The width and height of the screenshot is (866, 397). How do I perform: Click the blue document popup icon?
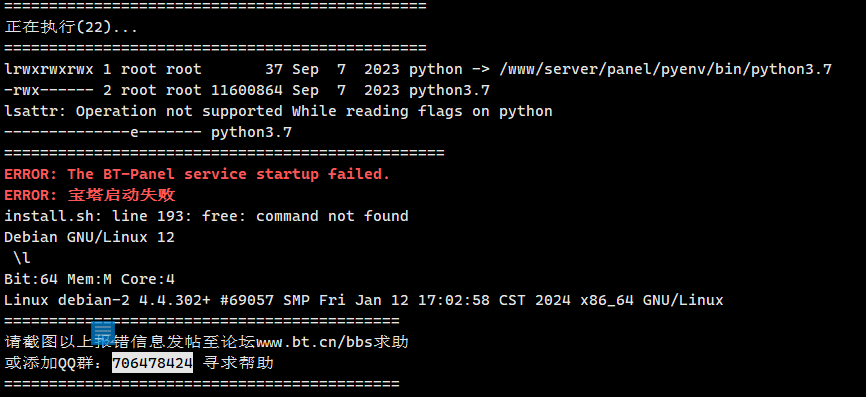coord(103,333)
